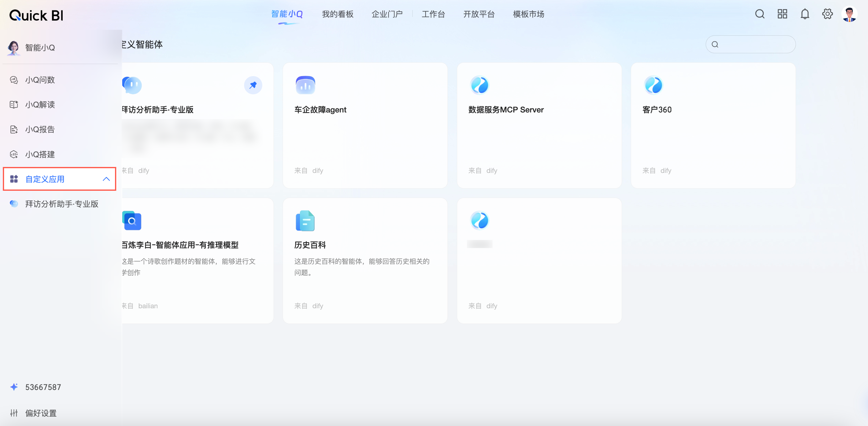Switch to the 智能小Q tab
This screenshot has width=868, height=426.
coord(287,14)
